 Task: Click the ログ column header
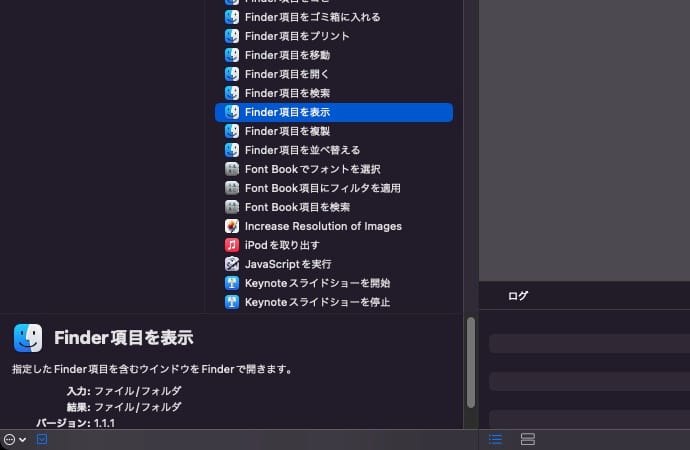tap(518, 296)
